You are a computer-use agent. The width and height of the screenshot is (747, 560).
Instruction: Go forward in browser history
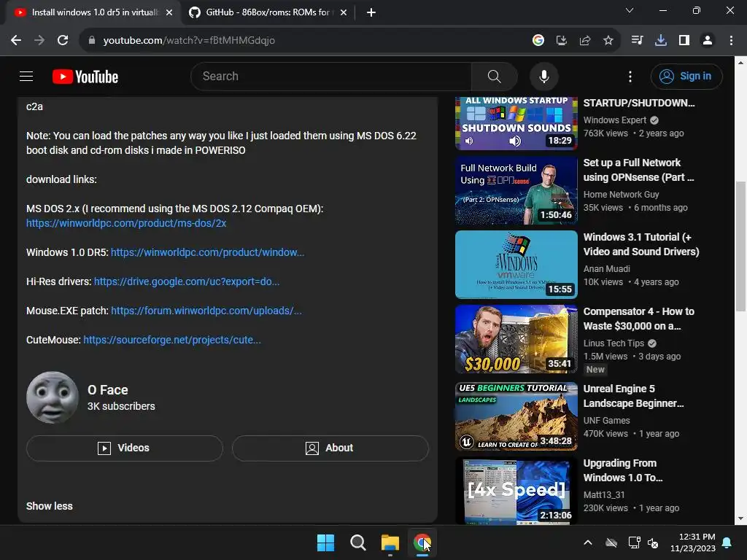tap(39, 40)
